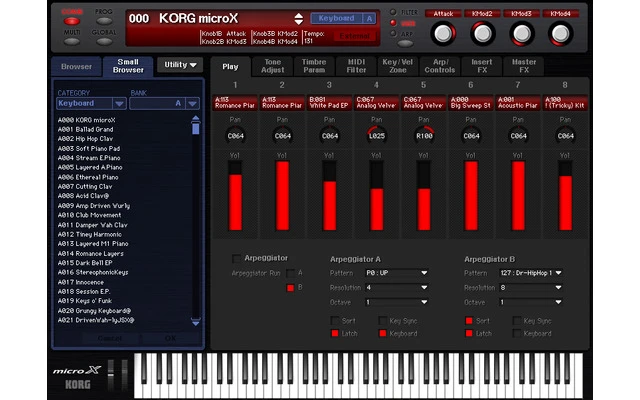Click the Pan knob of timbre 8
This screenshot has width=640, height=400.
(x=565, y=136)
